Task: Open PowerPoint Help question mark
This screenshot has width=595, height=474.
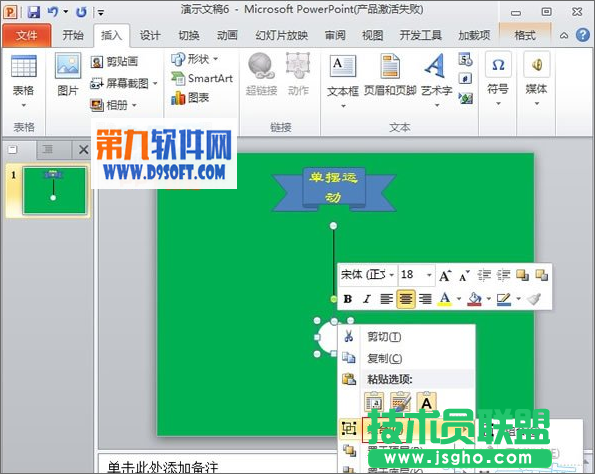Action: (x=582, y=35)
